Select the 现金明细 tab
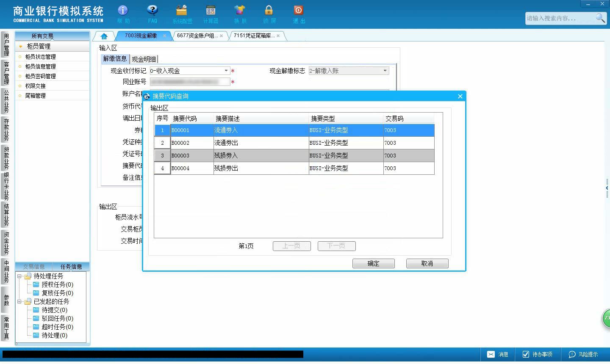The height and width of the screenshot is (364, 610). coord(144,59)
